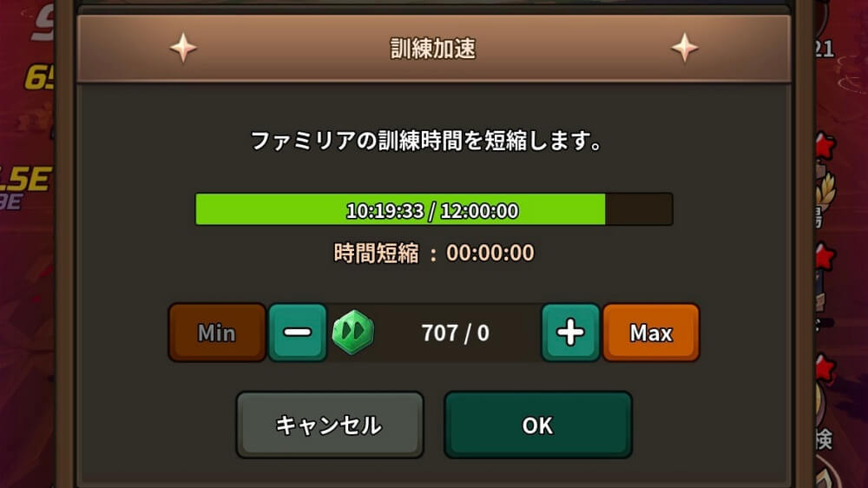Cancel with the キャンセル button
Screen dimensions: 868x488
click(330, 425)
